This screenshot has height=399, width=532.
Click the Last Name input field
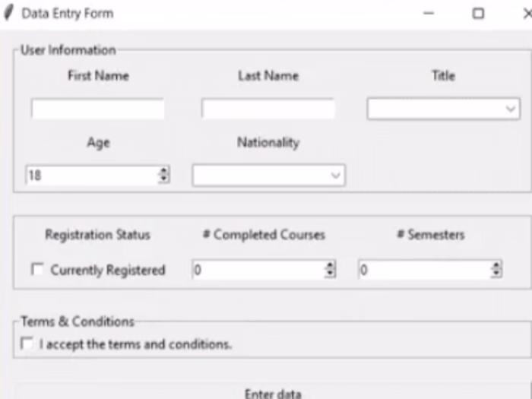(268, 109)
